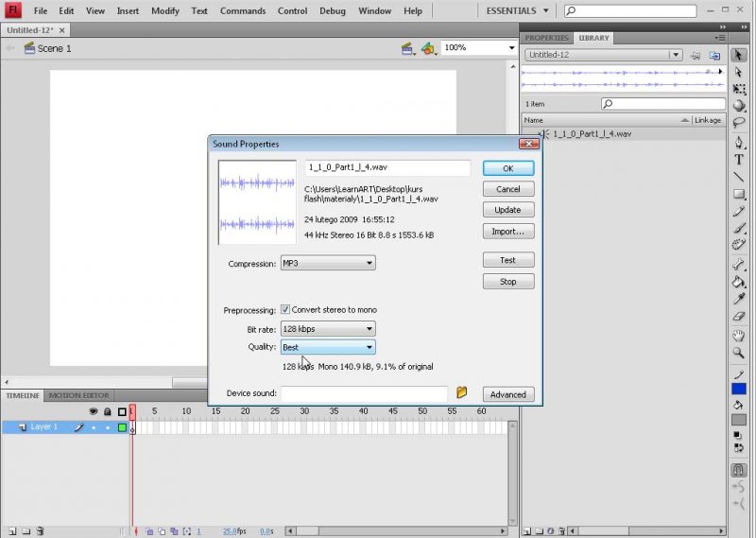Click the Device sound folder browse icon
Viewport: 756px width, 538px height.
462,392
